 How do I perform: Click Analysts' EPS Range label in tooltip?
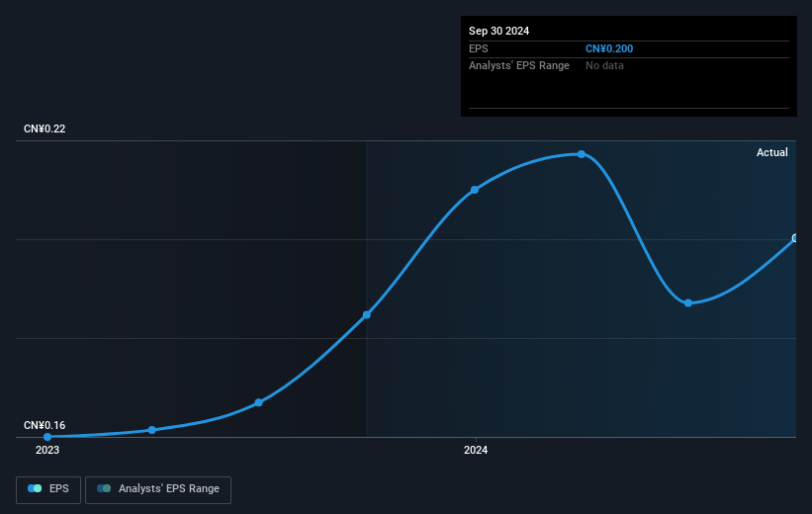tap(519, 66)
